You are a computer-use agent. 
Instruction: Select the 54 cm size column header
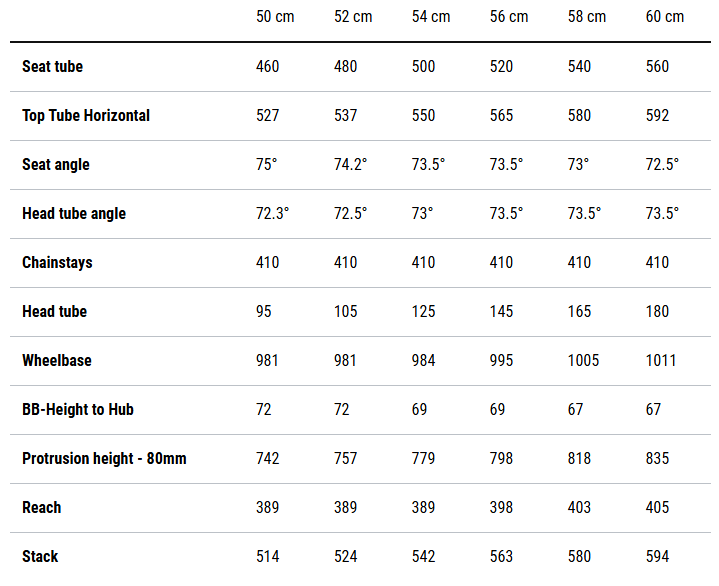[x=431, y=17]
